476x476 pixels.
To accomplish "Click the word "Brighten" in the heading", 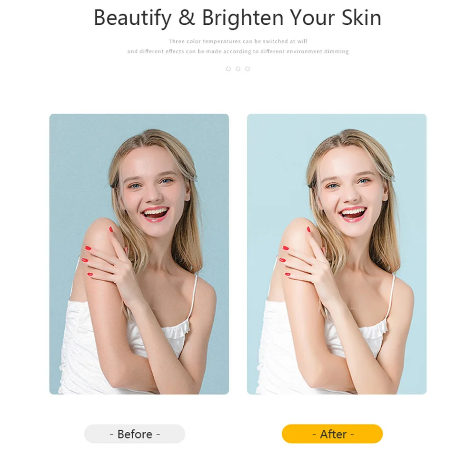I will [x=243, y=18].
